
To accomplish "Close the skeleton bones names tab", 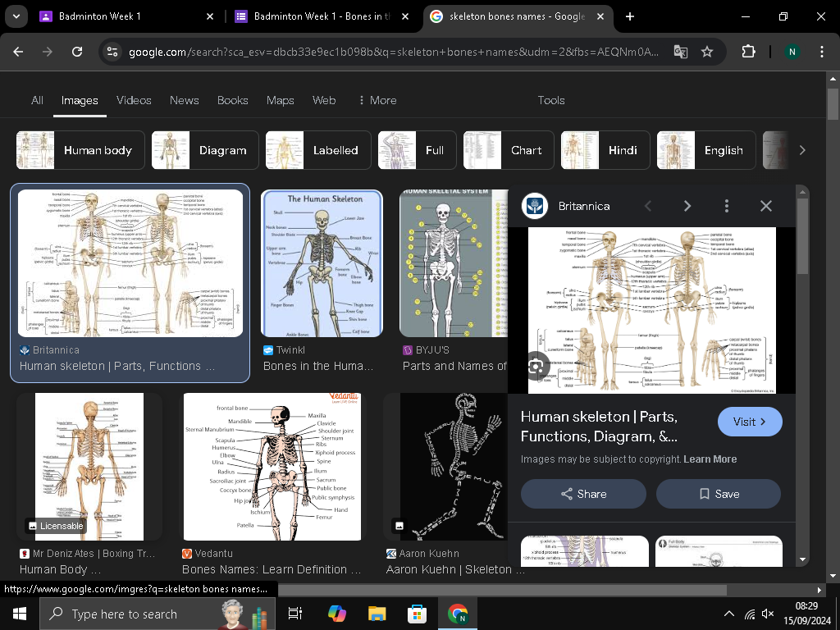I will point(600,16).
